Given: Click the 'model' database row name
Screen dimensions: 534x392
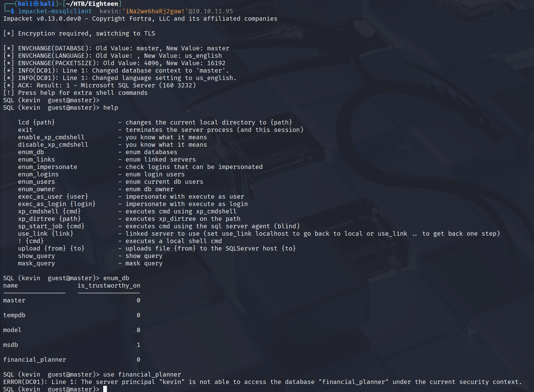Looking at the screenshot, I should [12, 330].
